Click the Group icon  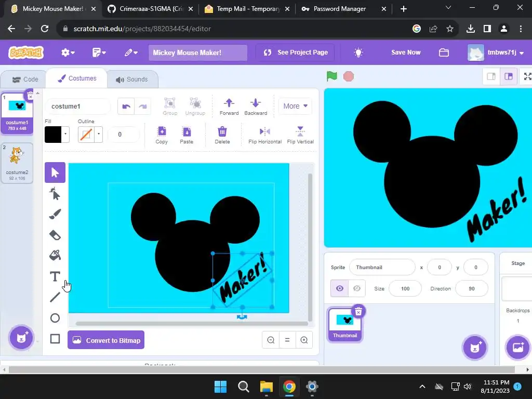click(170, 106)
